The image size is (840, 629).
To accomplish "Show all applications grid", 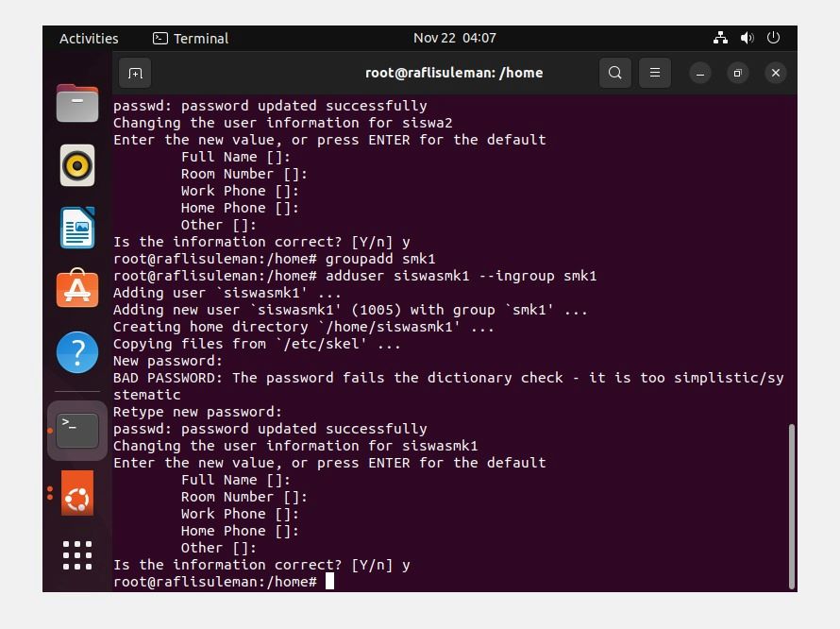I will pos(77,555).
